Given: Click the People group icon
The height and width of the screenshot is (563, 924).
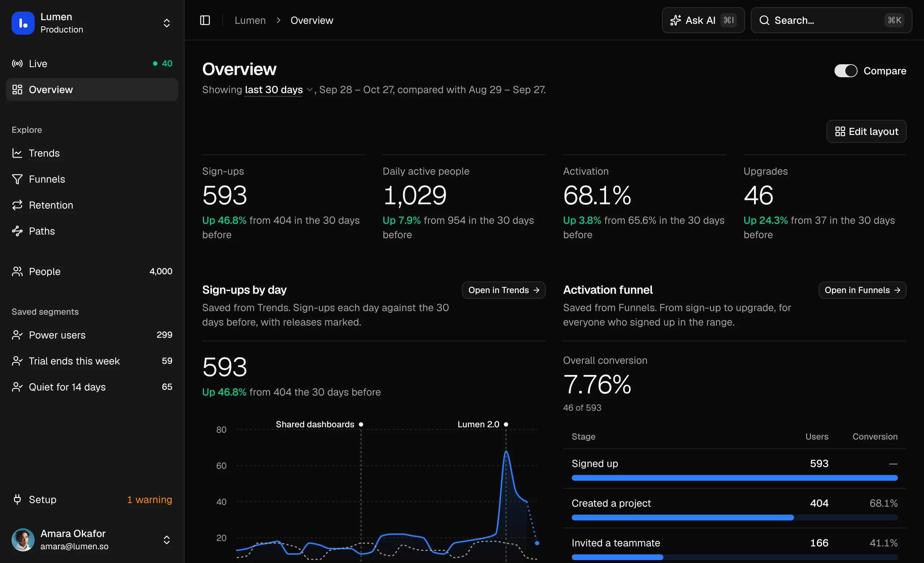Looking at the screenshot, I should click(x=17, y=271).
